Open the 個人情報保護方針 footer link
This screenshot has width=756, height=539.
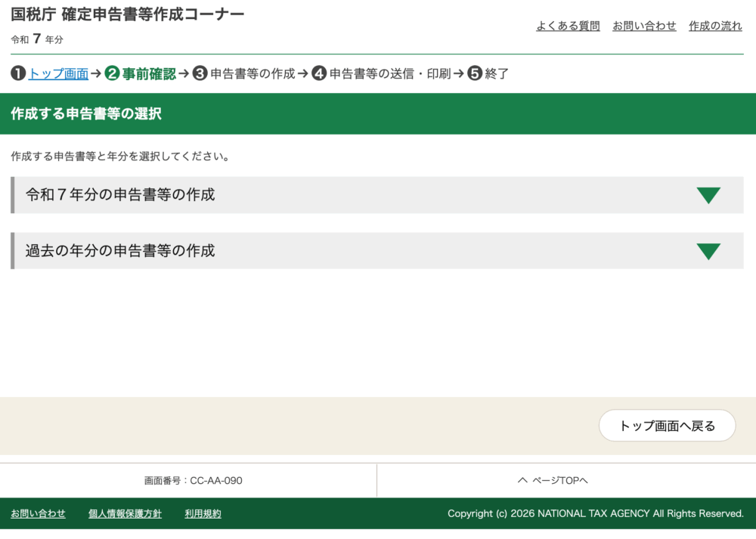pyautogui.click(x=124, y=513)
